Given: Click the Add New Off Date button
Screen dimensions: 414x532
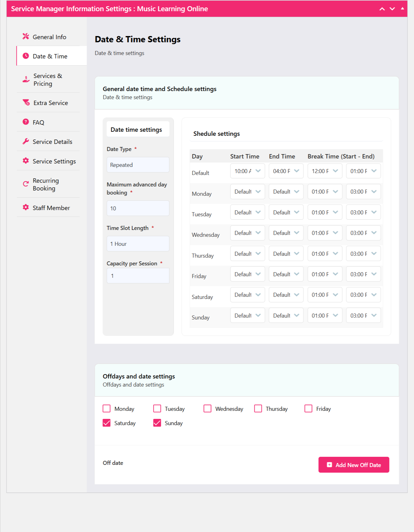Looking at the screenshot, I should pos(353,465).
